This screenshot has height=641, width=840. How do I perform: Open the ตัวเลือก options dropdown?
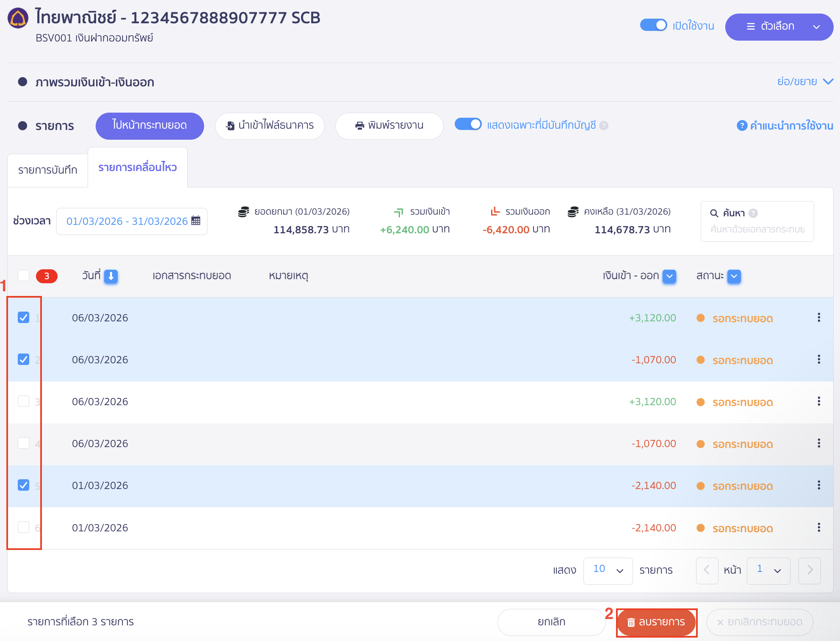pyautogui.click(x=779, y=27)
